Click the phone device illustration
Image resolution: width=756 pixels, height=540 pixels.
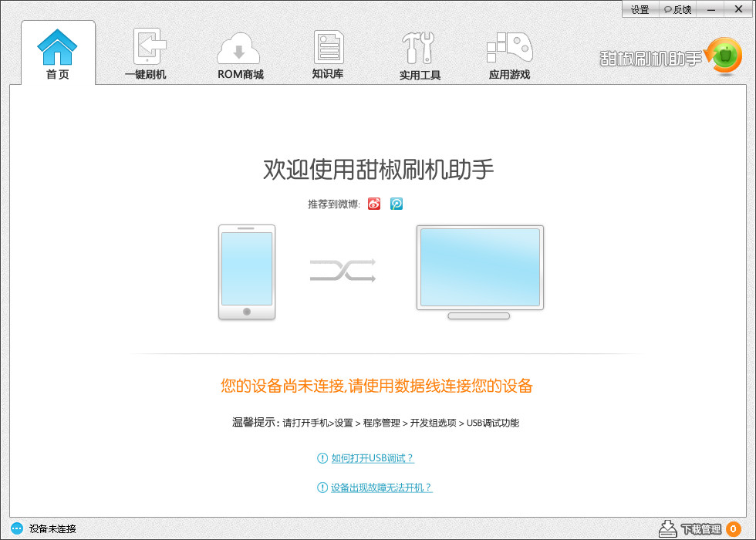point(247,272)
